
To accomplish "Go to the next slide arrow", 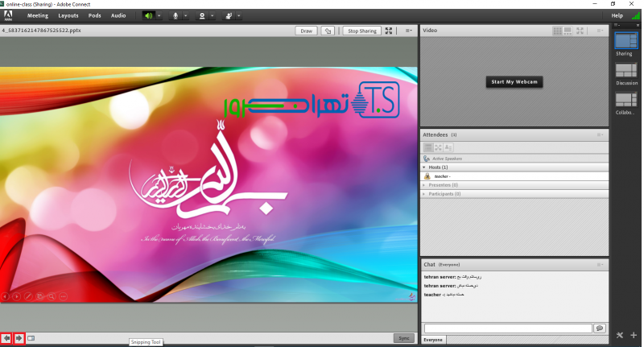I will click(x=19, y=338).
